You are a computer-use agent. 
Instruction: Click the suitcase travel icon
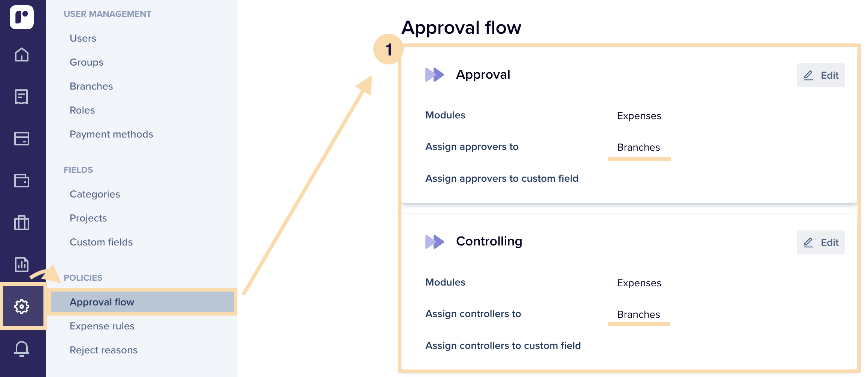pos(22,223)
